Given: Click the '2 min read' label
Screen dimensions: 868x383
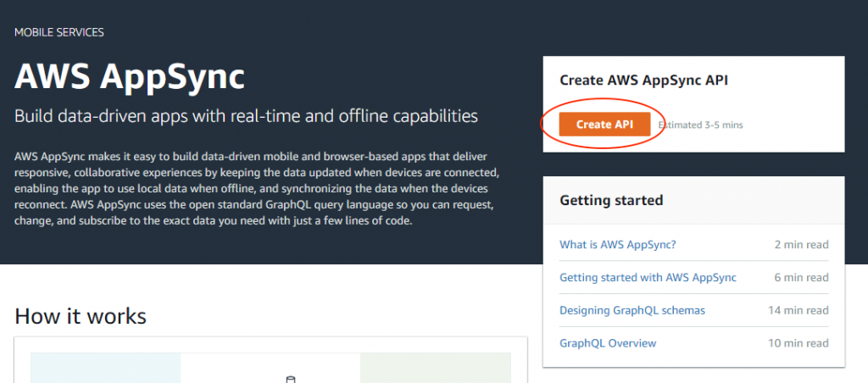Looking at the screenshot, I should 802,245.
